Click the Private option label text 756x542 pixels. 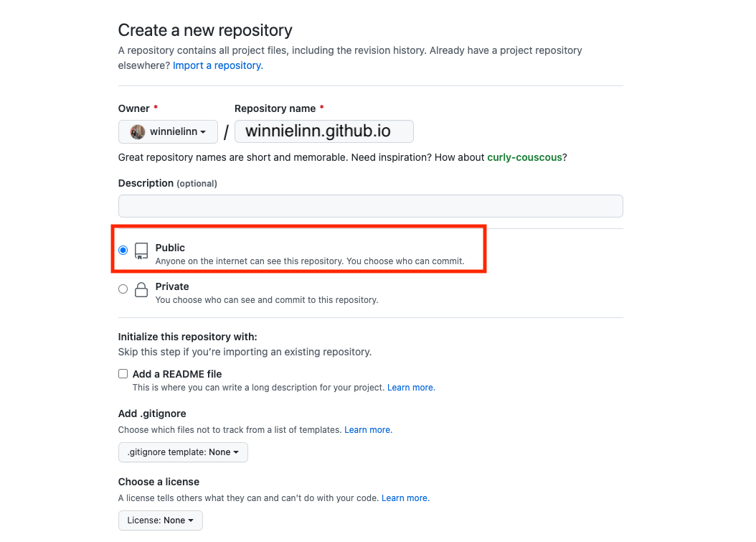tap(172, 286)
